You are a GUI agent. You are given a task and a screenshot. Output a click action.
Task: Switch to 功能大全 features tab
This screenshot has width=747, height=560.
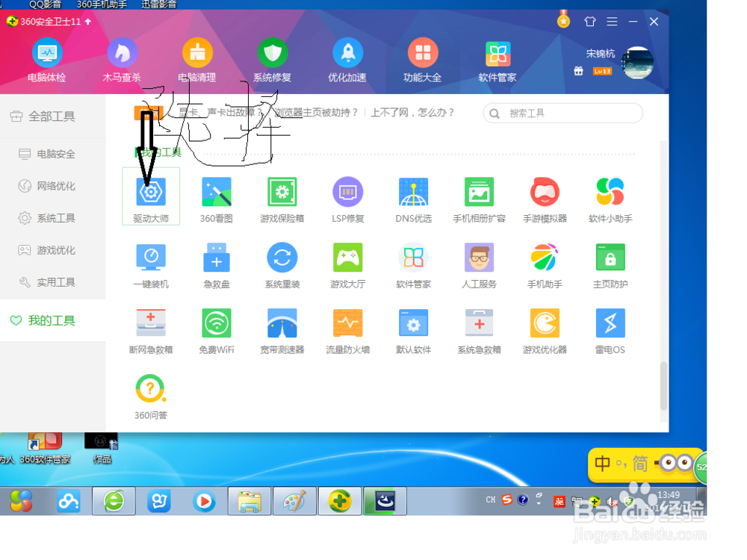point(423,60)
